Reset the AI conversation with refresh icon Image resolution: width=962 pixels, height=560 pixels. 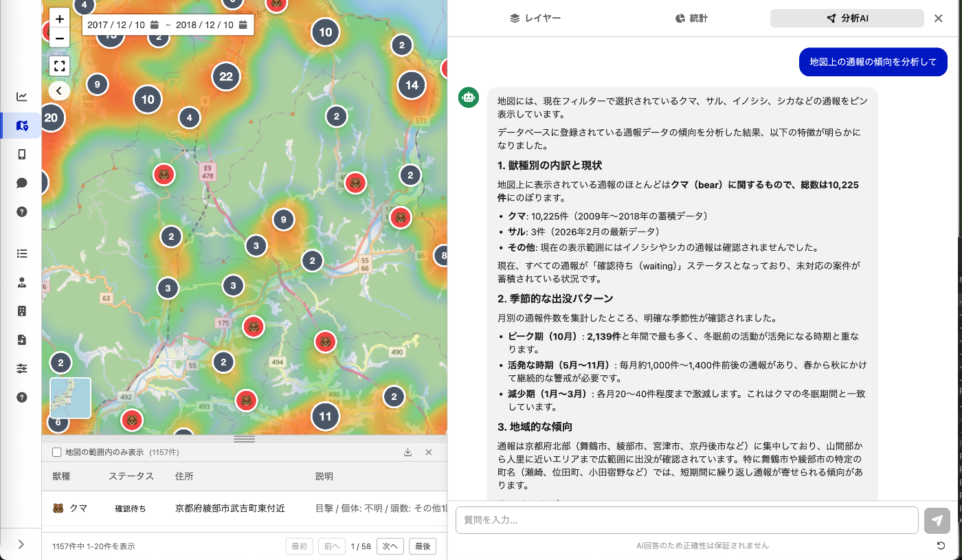(x=941, y=546)
